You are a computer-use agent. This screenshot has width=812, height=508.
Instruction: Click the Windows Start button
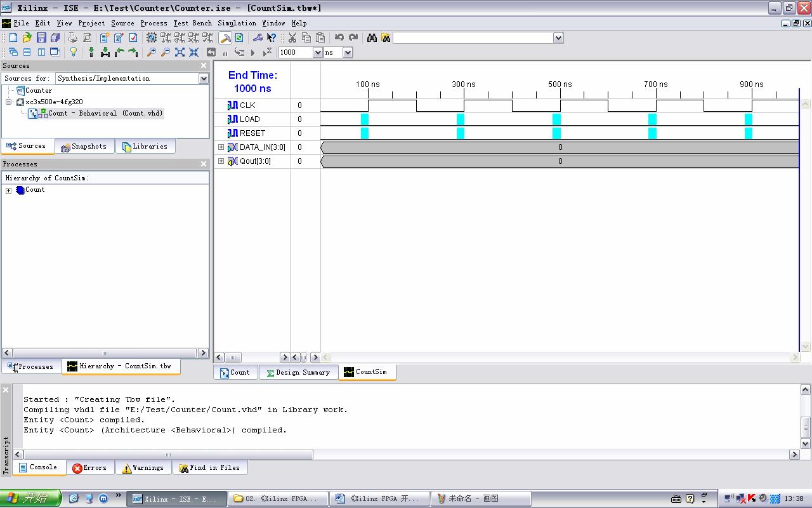(30, 498)
